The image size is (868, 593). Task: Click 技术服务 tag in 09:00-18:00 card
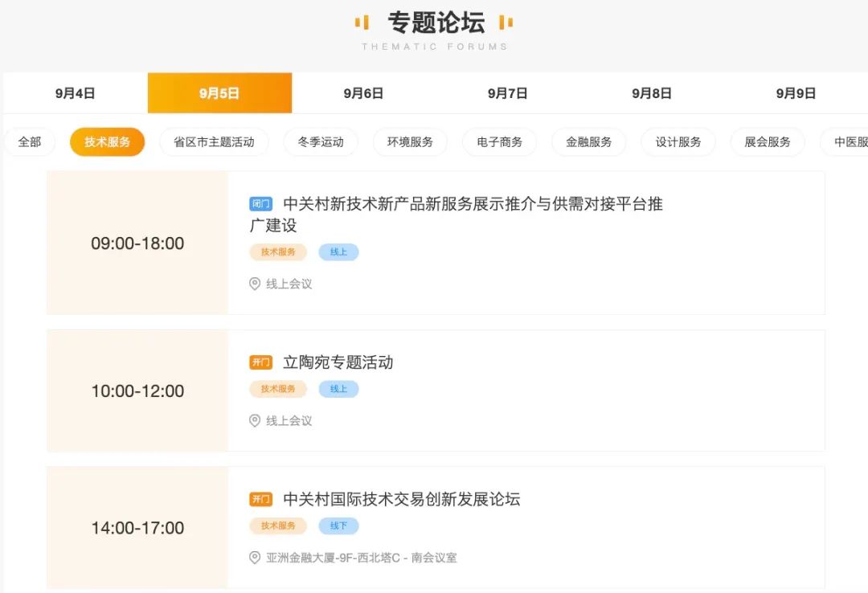click(x=278, y=252)
